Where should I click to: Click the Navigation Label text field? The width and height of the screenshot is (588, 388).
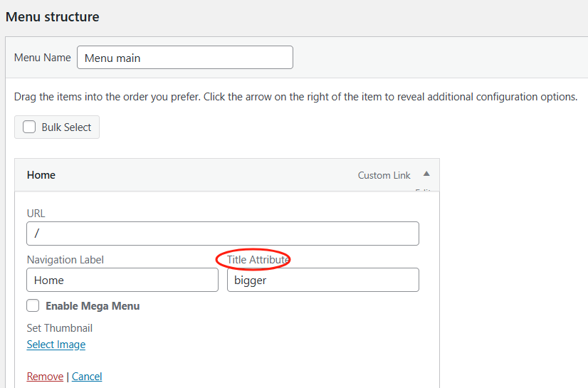pos(122,280)
